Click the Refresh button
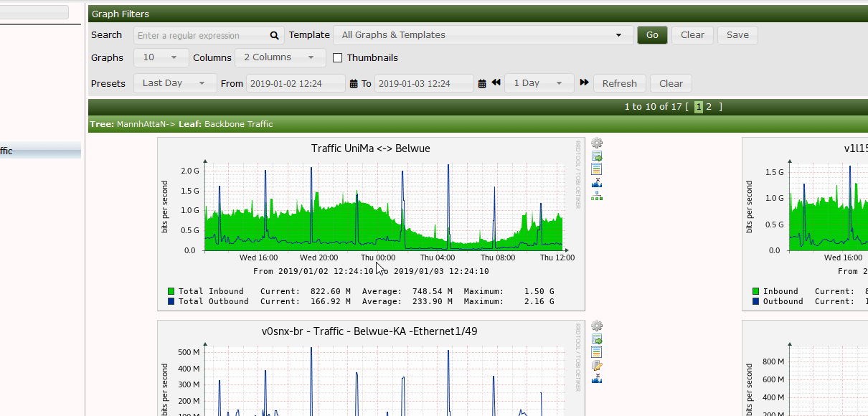Image resolution: width=868 pixels, height=416 pixels. [620, 83]
